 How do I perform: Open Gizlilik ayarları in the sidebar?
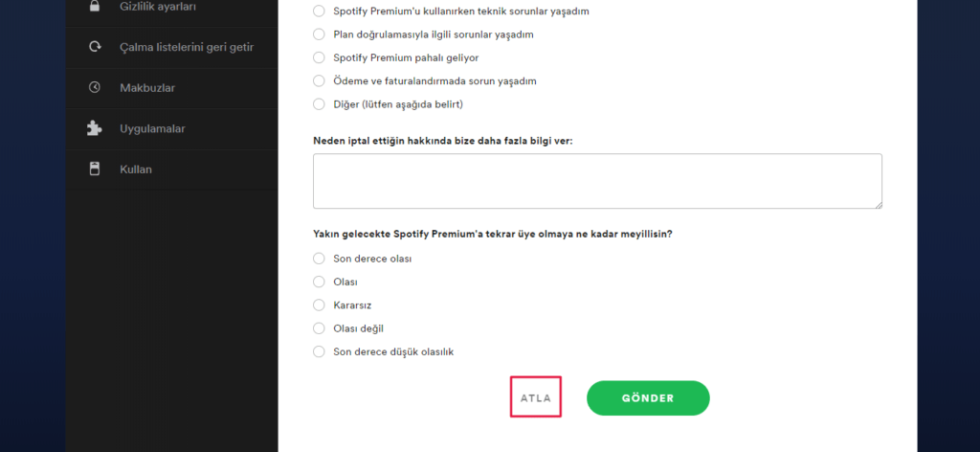[158, 7]
